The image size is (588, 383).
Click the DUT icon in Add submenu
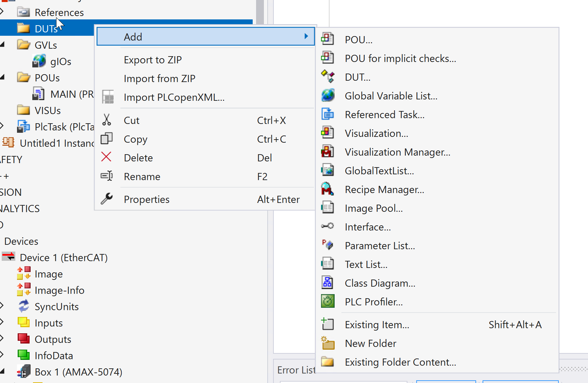(327, 77)
